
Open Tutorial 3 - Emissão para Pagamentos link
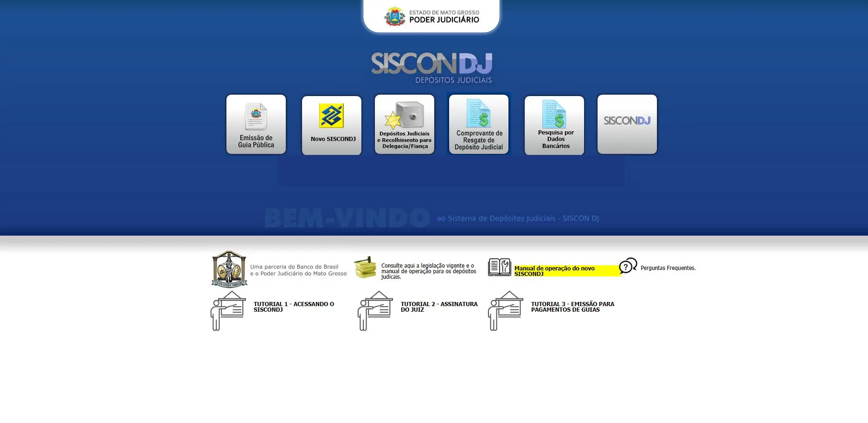pyautogui.click(x=572, y=307)
